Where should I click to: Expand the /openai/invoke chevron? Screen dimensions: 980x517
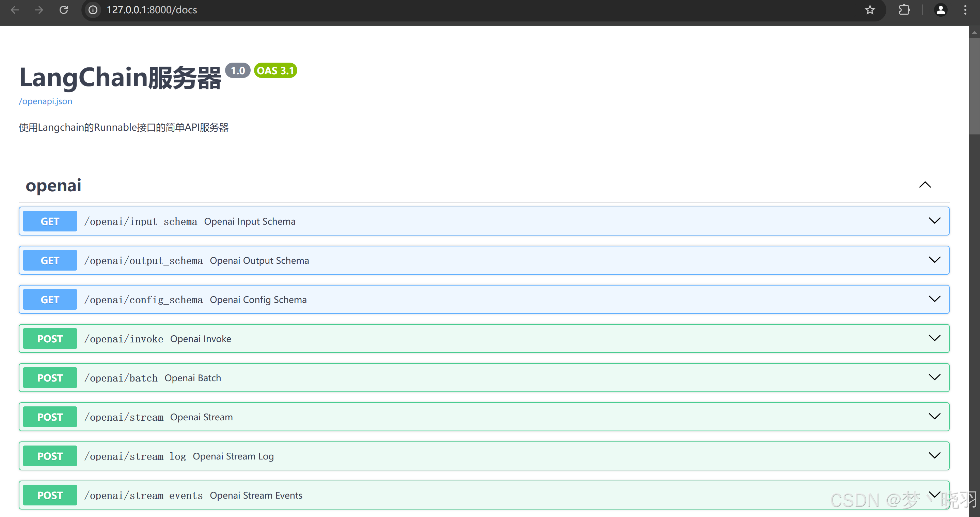[x=934, y=338]
